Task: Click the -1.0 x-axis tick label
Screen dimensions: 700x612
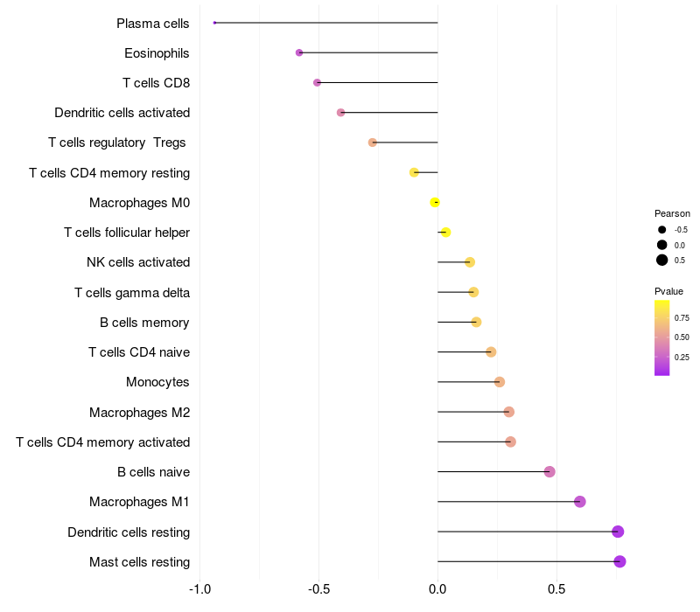Action: click(199, 589)
